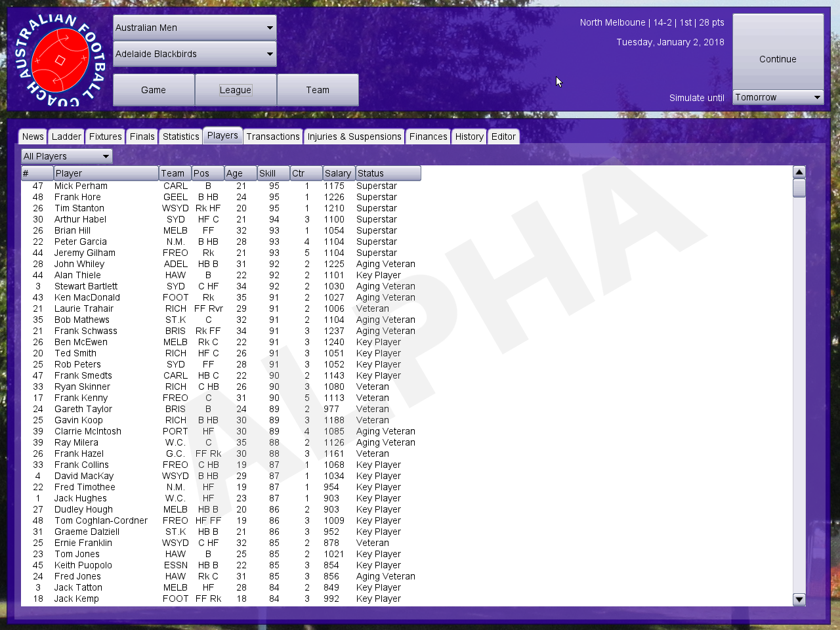Viewport: 840px width, 630px height.
Task: Open the Australian Men league dropdown
Action: coord(194,28)
